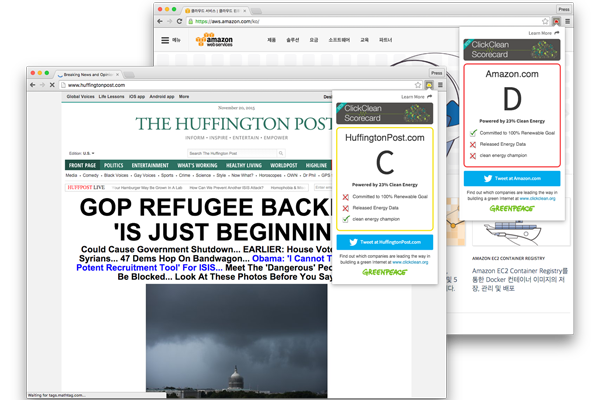Click the search magnifier on Huffington Post

281,153
